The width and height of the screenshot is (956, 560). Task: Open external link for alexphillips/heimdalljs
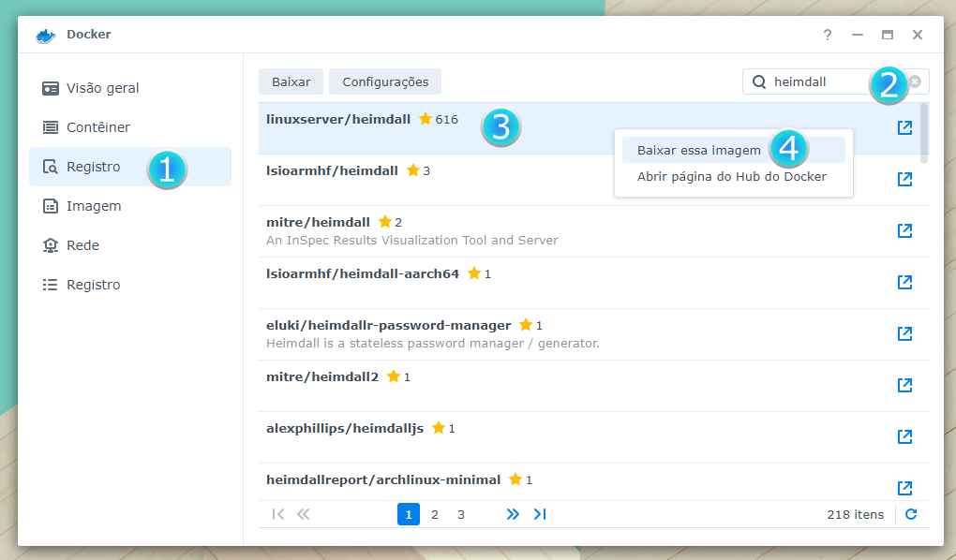(x=904, y=436)
